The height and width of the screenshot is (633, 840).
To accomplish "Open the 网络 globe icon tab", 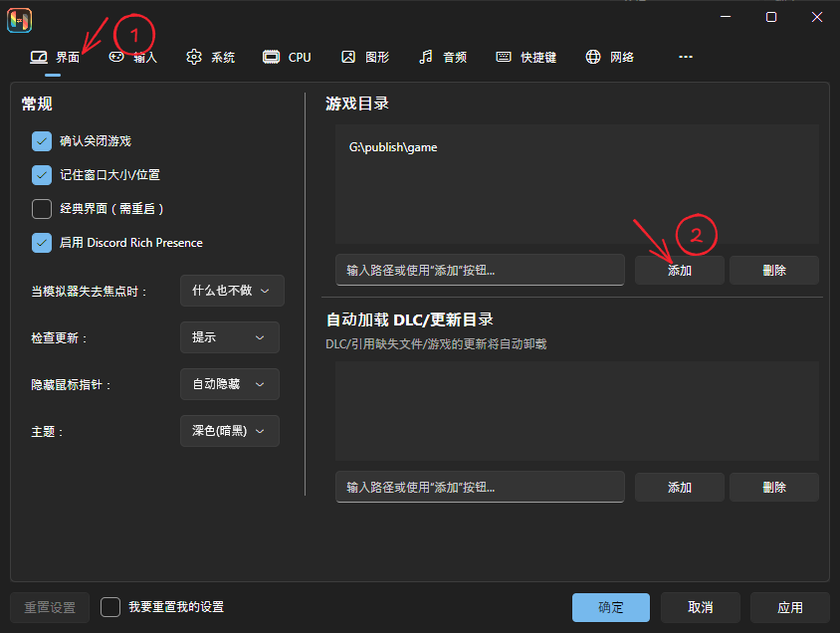I will [x=593, y=57].
